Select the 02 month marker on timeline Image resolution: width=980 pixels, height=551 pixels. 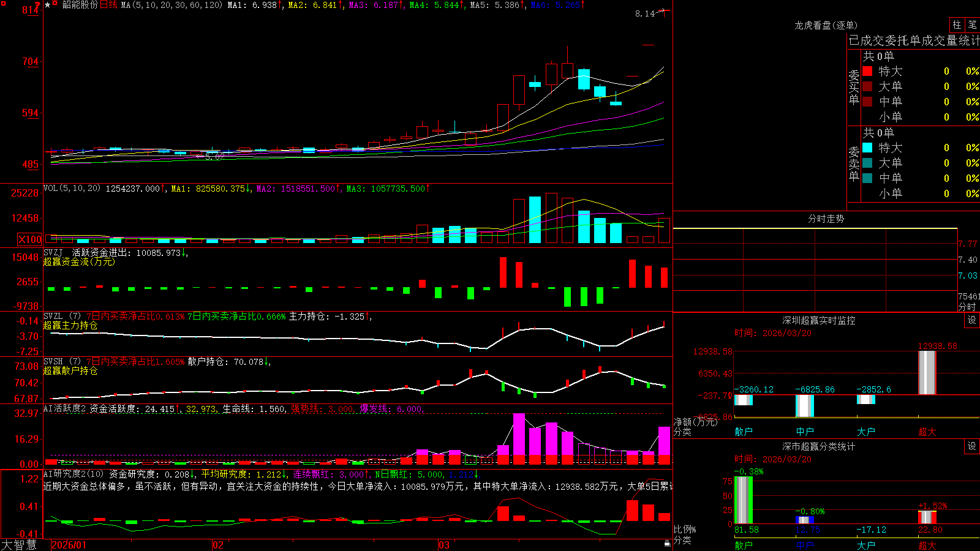click(x=217, y=545)
